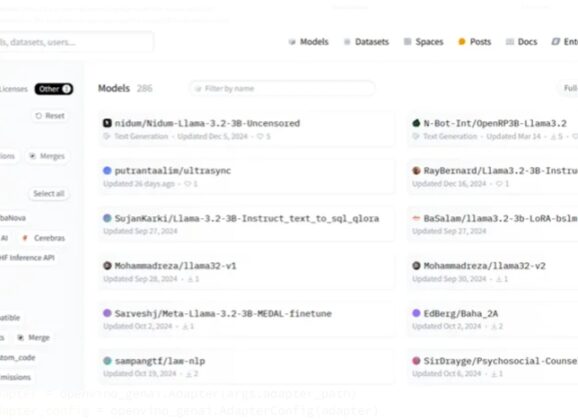Click the Filter by name input
Image resolution: width=578 pixels, height=420 pixels.
click(282, 88)
